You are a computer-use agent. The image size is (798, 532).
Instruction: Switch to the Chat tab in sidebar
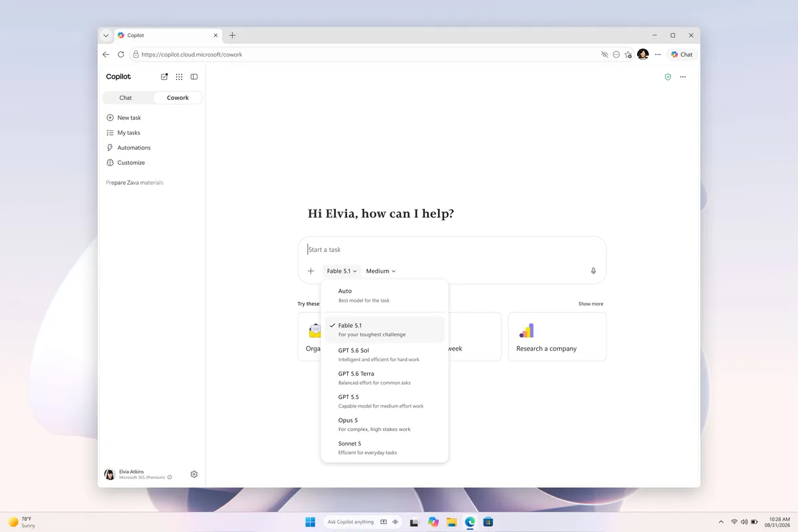click(x=128, y=98)
